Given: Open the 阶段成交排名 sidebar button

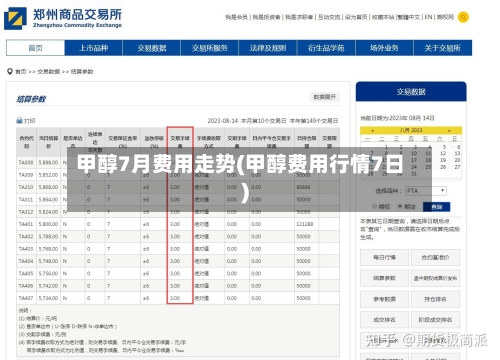Looking at the screenshot, I should pyautogui.click(x=435, y=320).
